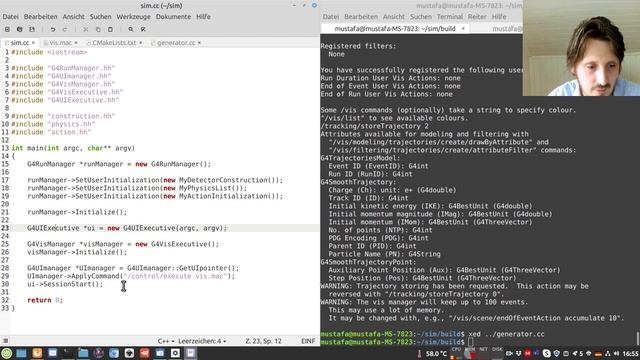Open the Bearbeiten menu in the editor
640x360 pixels.
point(40,17)
